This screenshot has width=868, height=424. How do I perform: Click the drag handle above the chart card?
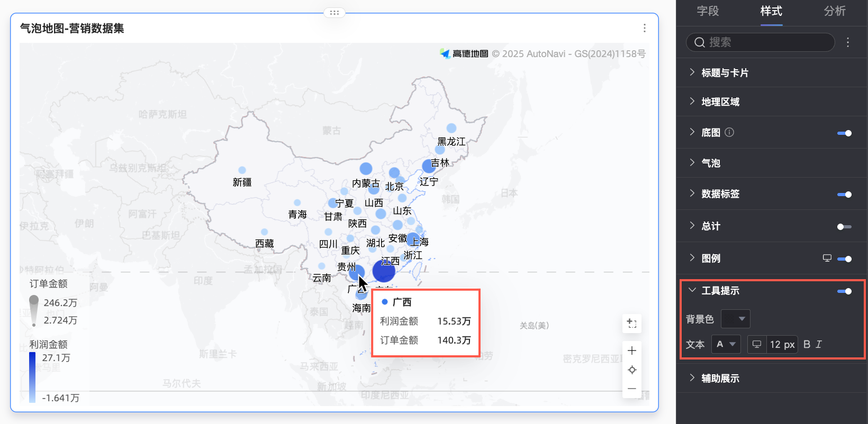click(334, 12)
